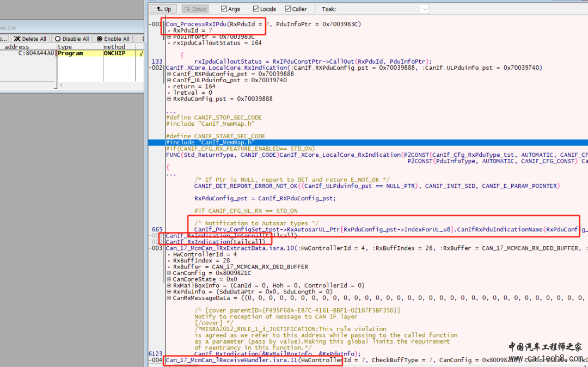588x367 pixels.
Task: Select the Com_ProcessRxIPdu stack frame
Action: pyautogui.click(x=197, y=24)
